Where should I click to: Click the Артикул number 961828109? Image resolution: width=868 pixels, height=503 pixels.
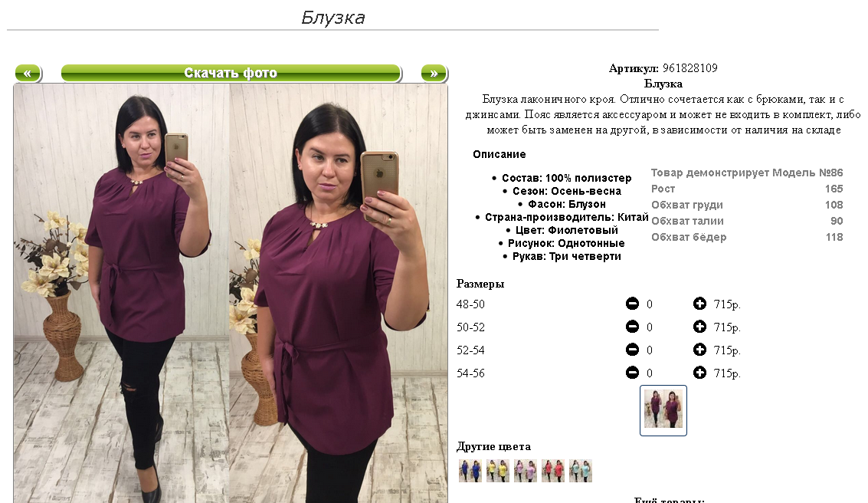click(x=689, y=68)
